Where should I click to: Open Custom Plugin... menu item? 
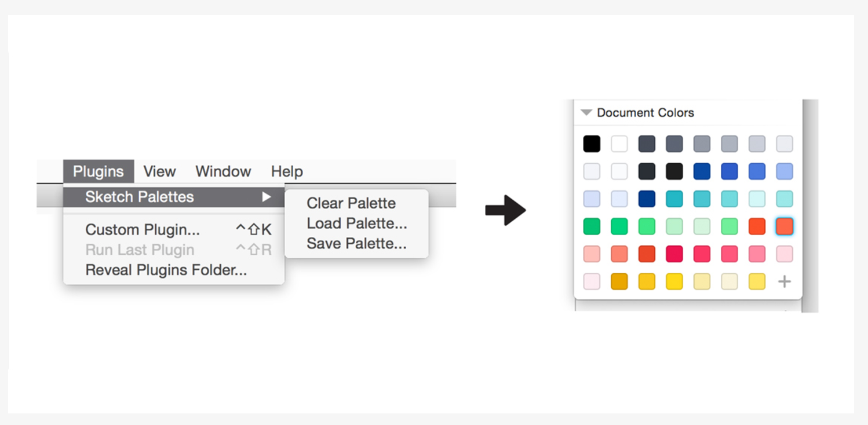143,230
